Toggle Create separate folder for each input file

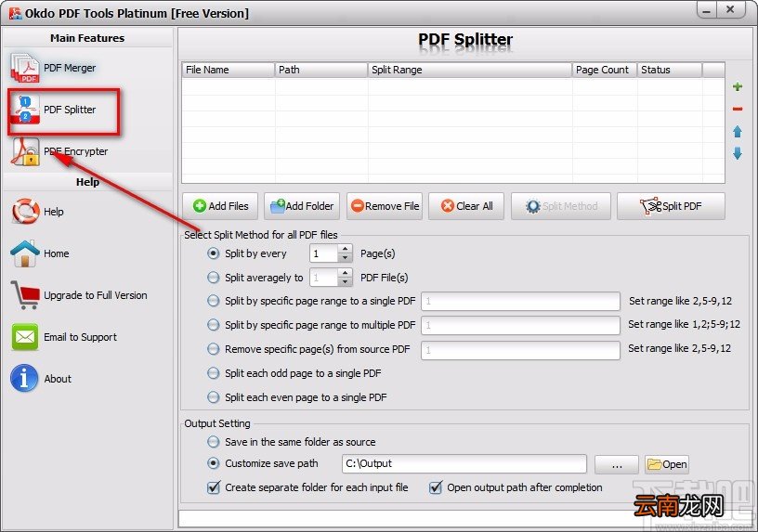click(214, 487)
